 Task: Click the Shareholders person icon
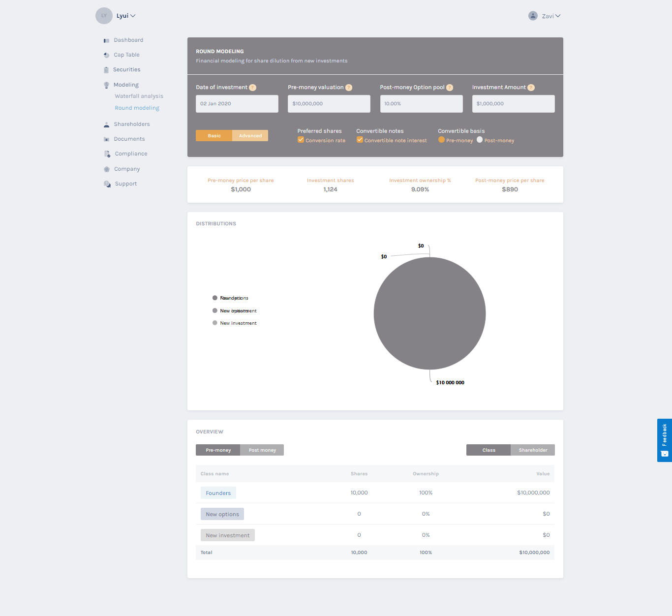tap(106, 124)
